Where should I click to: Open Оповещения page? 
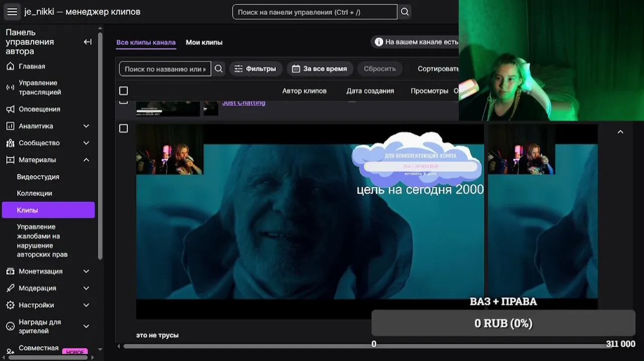pos(40,109)
